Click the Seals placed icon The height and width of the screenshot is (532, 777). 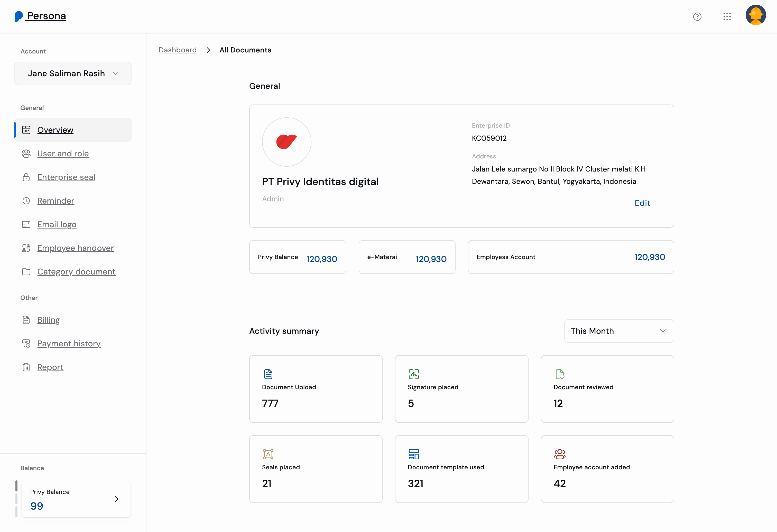pyautogui.click(x=268, y=454)
